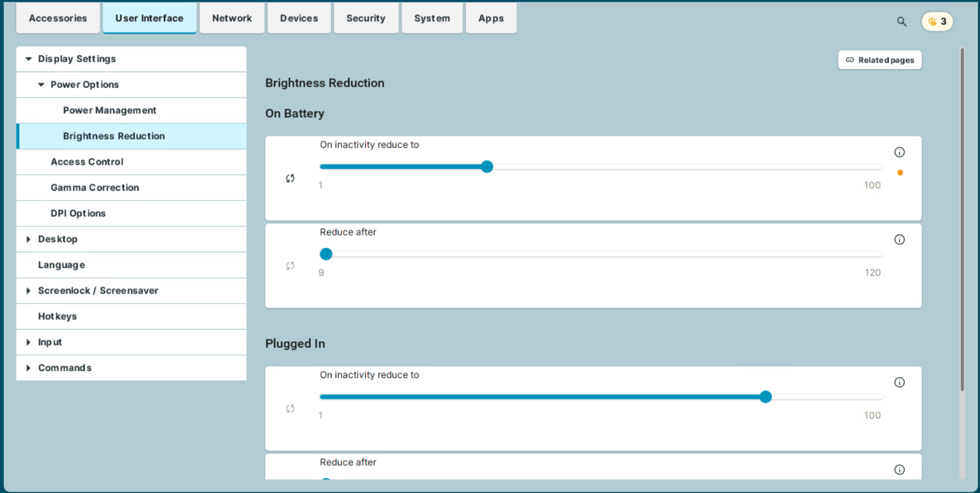Image resolution: width=980 pixels, height=493 pixels.
Task: Reset On Battery inactivity brightness value
Action: click(x=290, y=178)
